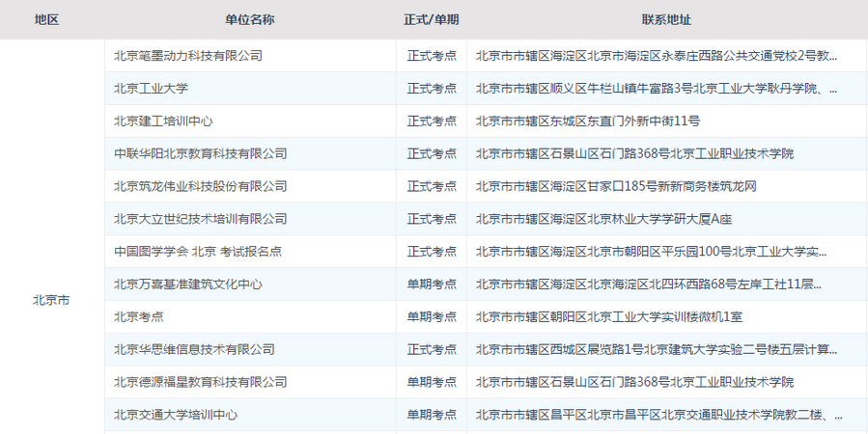This screenshot has width=868, height=434.
Task: Click the 东城区东直门外新中街11号 address
Action: (x=588, y=122)
